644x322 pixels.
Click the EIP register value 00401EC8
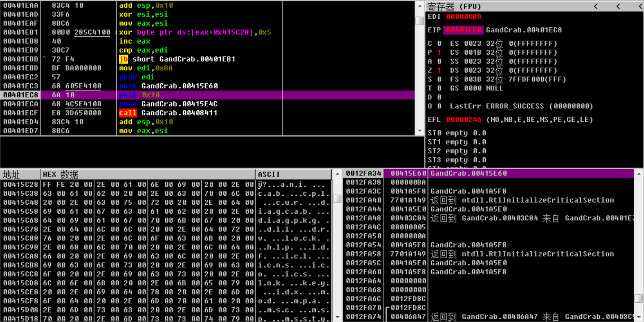(x=464, y=30)
